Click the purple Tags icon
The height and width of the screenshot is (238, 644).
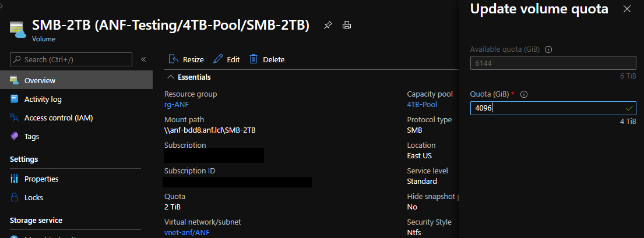(15, 136)
